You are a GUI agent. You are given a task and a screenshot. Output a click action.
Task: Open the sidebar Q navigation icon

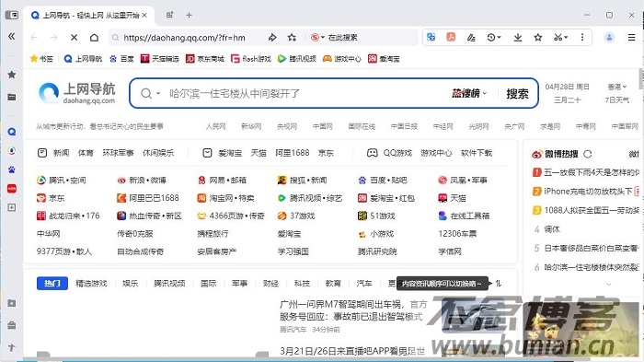[x=11, y=132]
